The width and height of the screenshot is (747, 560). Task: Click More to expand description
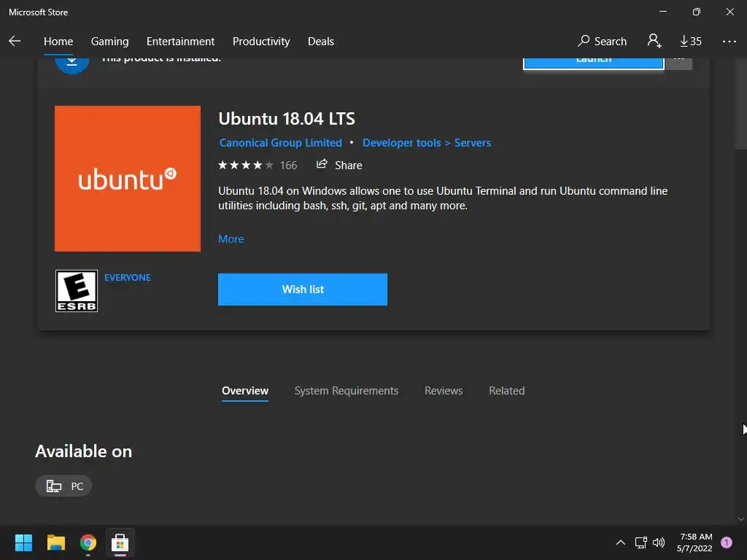click(231, 239)
